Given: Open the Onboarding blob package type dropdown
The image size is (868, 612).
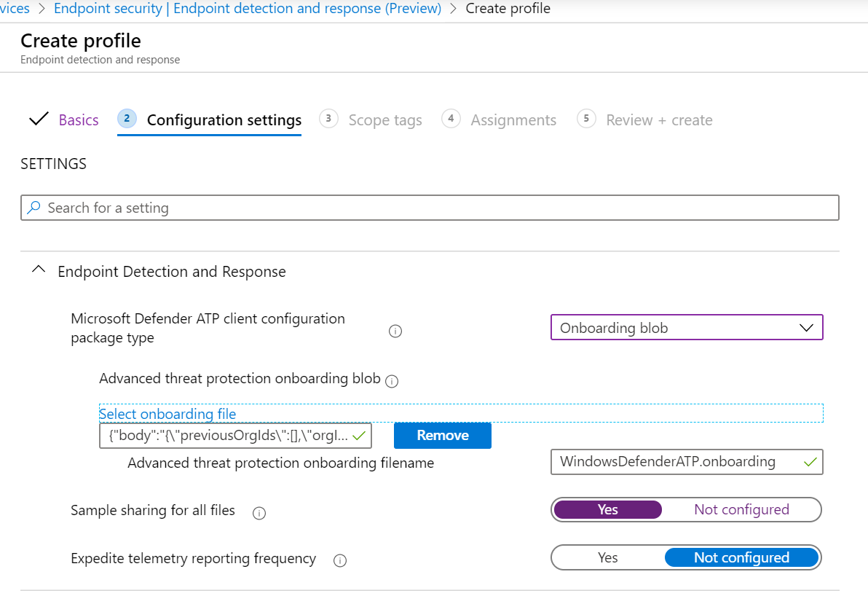Looking at the screenshot, I should 686,328.
